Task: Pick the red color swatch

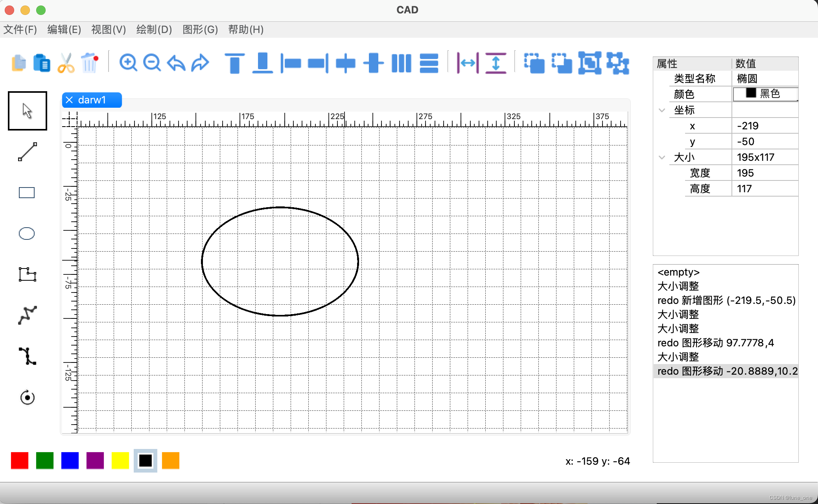Action: [19, 460]
